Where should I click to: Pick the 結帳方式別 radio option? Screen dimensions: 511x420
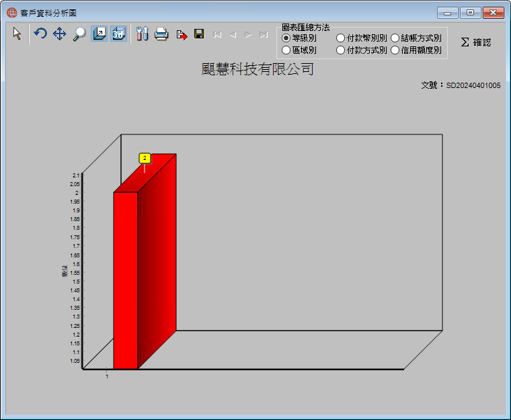[416, 38]
